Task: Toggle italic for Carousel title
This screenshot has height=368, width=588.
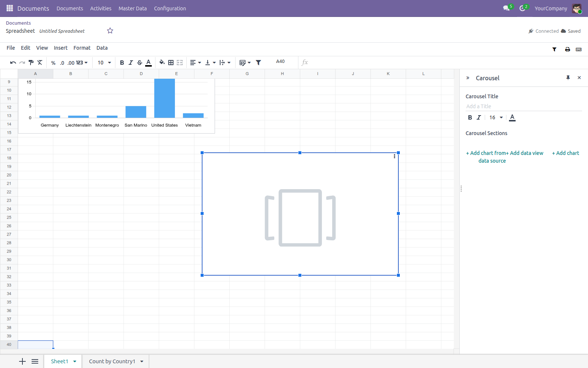Action: (x=478, y=117)
